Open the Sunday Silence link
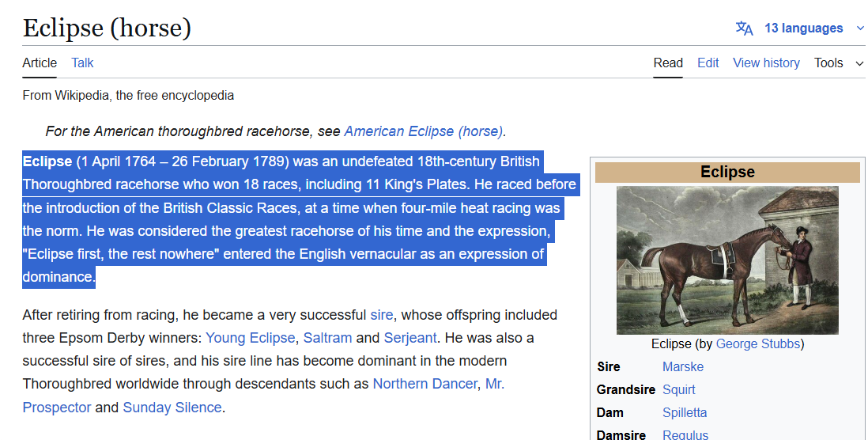Viewport: 868px width, 440px height. click(172, 408)
